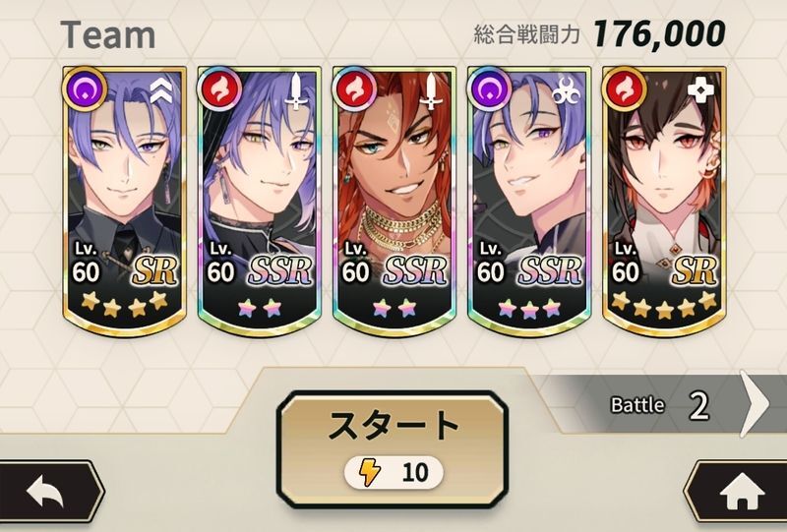Click the Team heading label

(108, 35)
